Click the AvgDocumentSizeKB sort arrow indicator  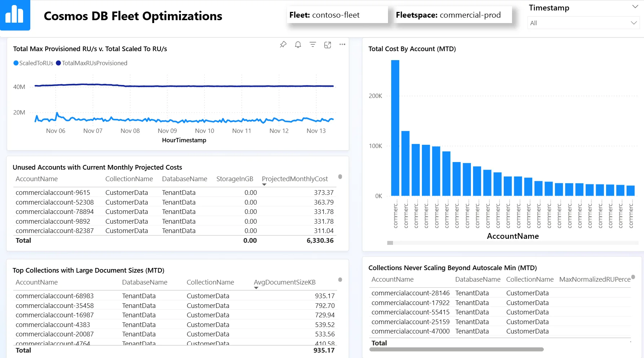(x=256, y=288)
